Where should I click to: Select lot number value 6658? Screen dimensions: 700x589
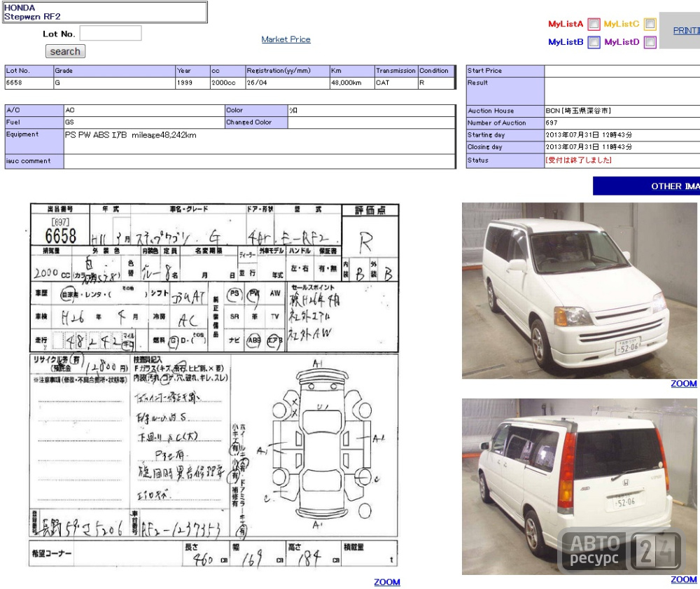coord(14,83)
